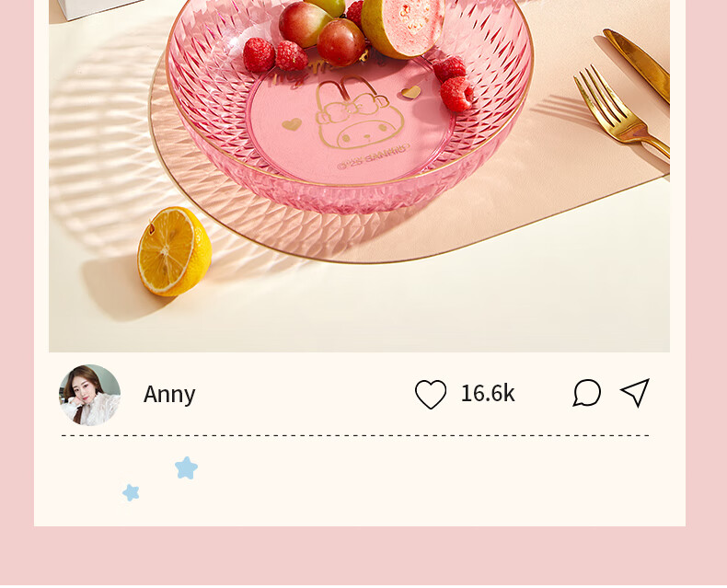The height and width of the screenshot is (588, 727).
Task: Open Anny's circular profile avatar
Action: 89,395
